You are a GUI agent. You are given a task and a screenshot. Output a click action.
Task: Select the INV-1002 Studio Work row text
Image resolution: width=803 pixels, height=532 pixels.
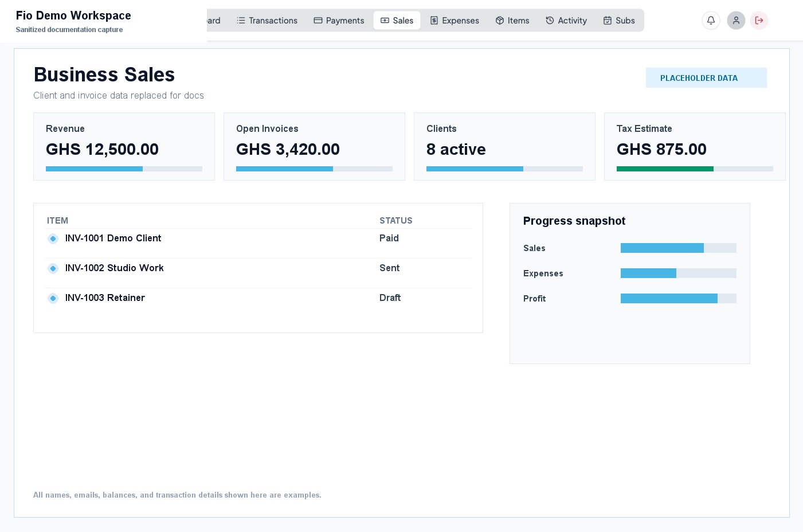(x=115, y=268)
